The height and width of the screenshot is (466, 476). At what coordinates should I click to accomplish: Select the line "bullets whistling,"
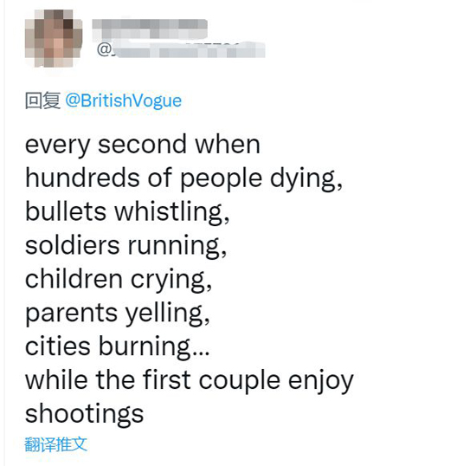pyautogui.click(x=127, y=212)
